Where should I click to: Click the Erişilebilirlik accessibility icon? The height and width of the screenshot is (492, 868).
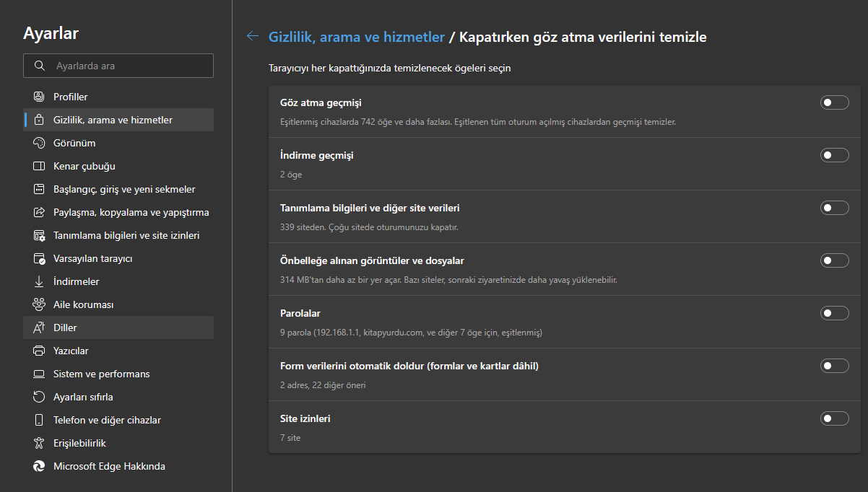click(39, 443)
